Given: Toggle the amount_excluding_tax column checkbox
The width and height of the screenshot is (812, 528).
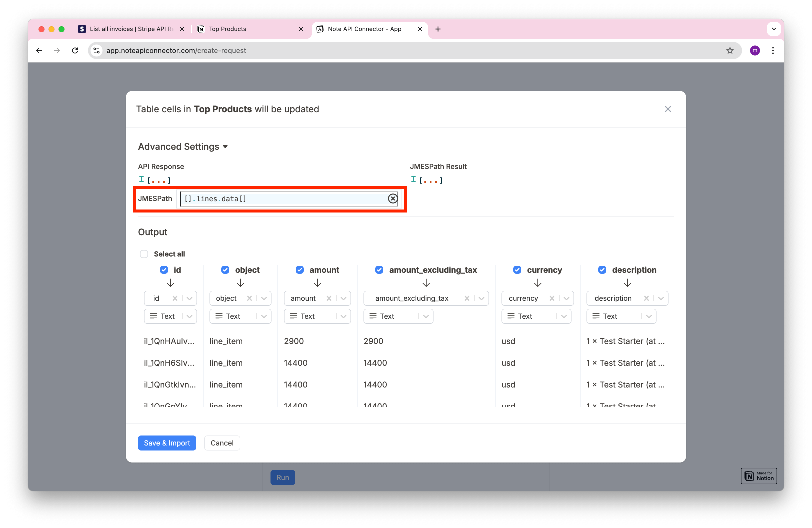Looking at the screenshot, I should 379,269.
